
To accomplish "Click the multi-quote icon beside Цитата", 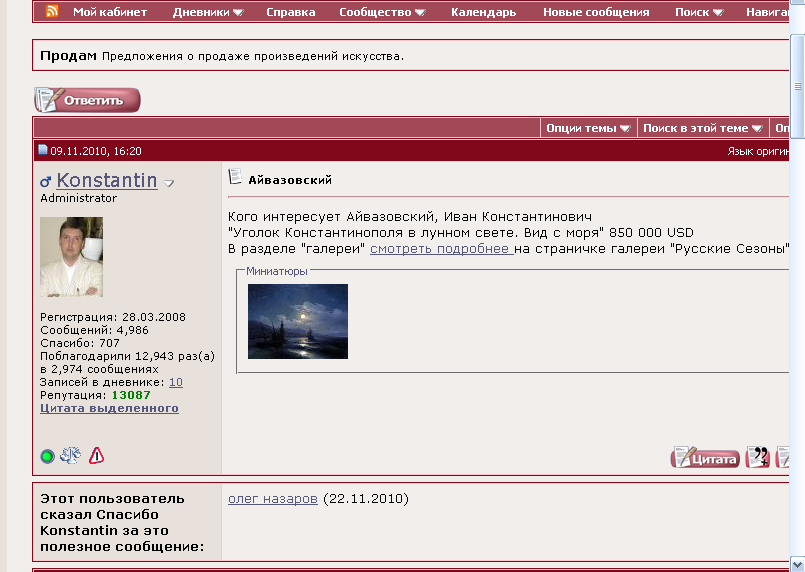I will [x=758, y=458].
